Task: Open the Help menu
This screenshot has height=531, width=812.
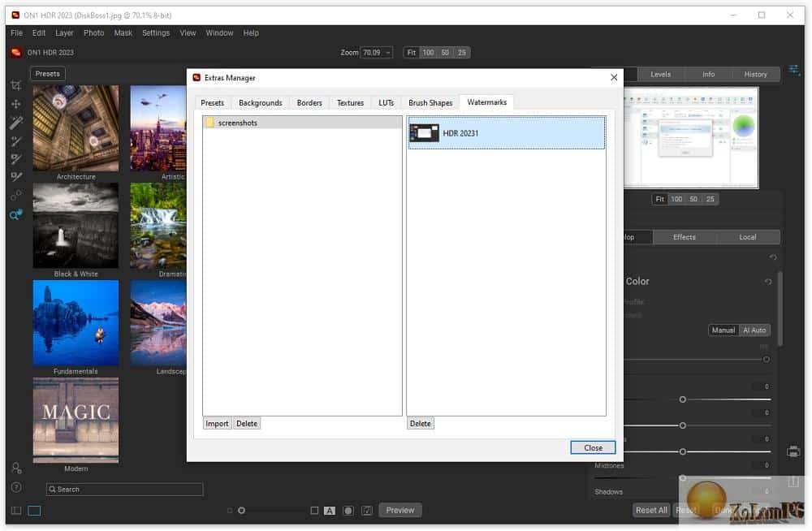Action: tap(251, 32)
